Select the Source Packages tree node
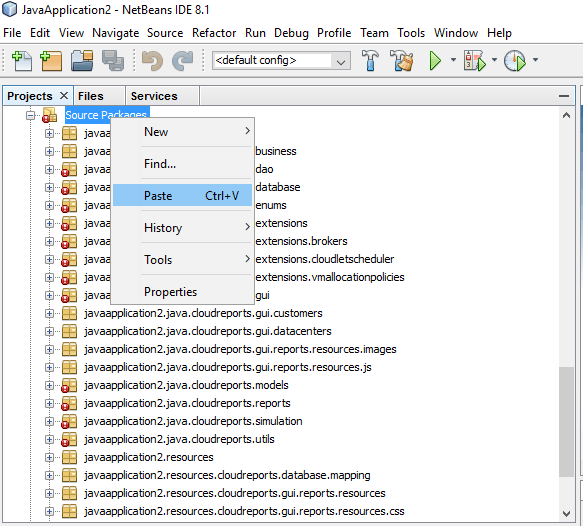The width and height of the screenshot is (583, 526). (106, 115)
